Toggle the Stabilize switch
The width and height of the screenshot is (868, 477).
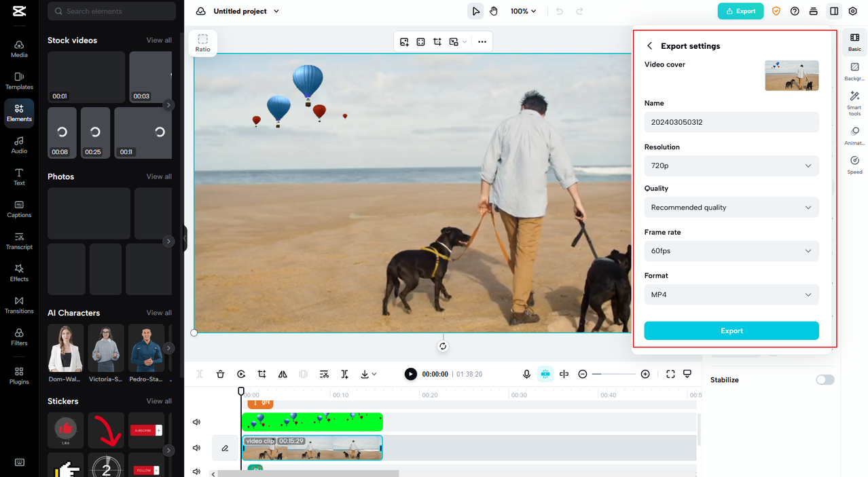[825, 380]
